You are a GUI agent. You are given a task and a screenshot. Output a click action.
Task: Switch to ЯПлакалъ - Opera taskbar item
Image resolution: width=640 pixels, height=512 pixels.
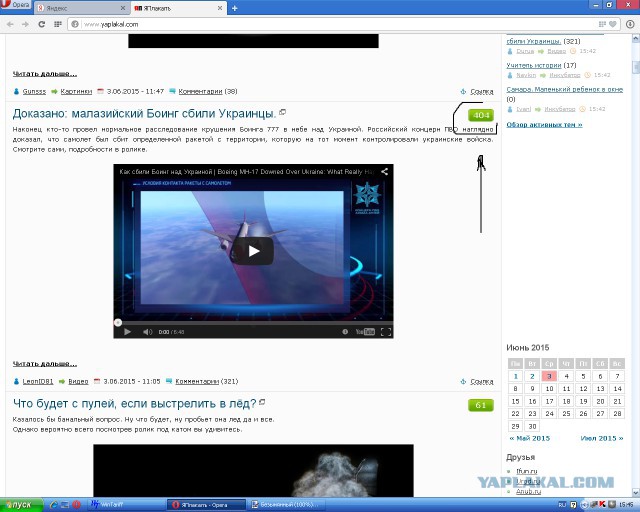coord(207,505)
